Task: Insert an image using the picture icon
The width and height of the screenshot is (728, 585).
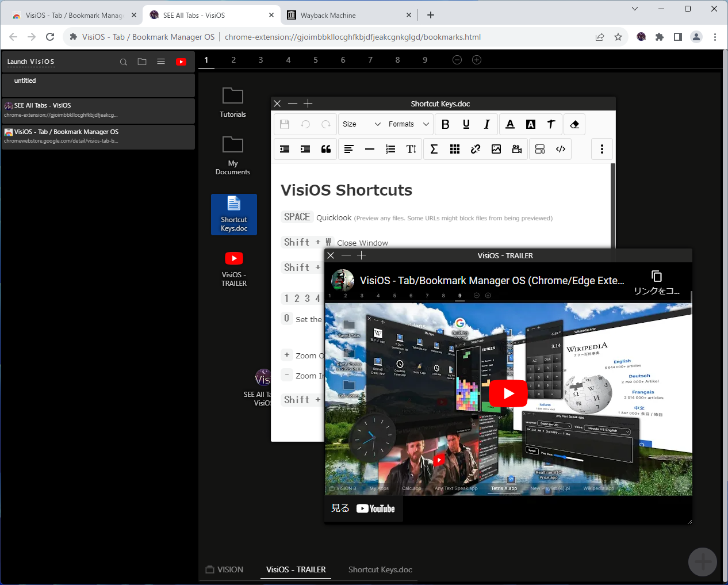Action: coord(496,149)
